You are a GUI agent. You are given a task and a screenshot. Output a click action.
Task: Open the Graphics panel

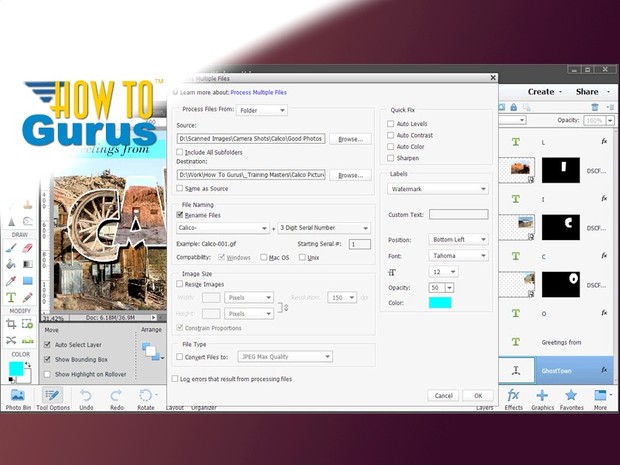click(x=542, y=399)
